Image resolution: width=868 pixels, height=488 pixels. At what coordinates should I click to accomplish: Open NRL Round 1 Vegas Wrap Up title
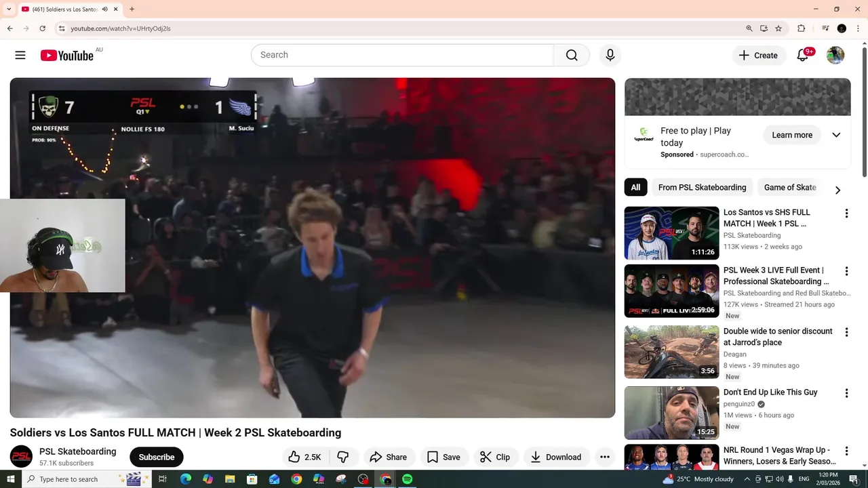[778, 455]
